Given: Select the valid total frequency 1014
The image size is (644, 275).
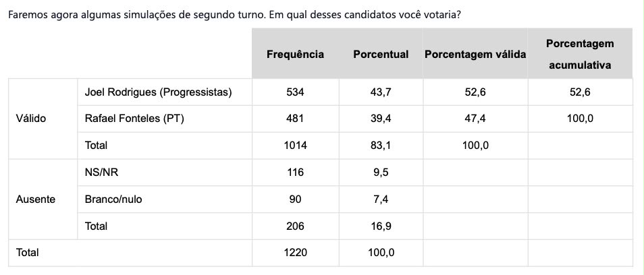Looking at the screenshot, I should (295, 146).
